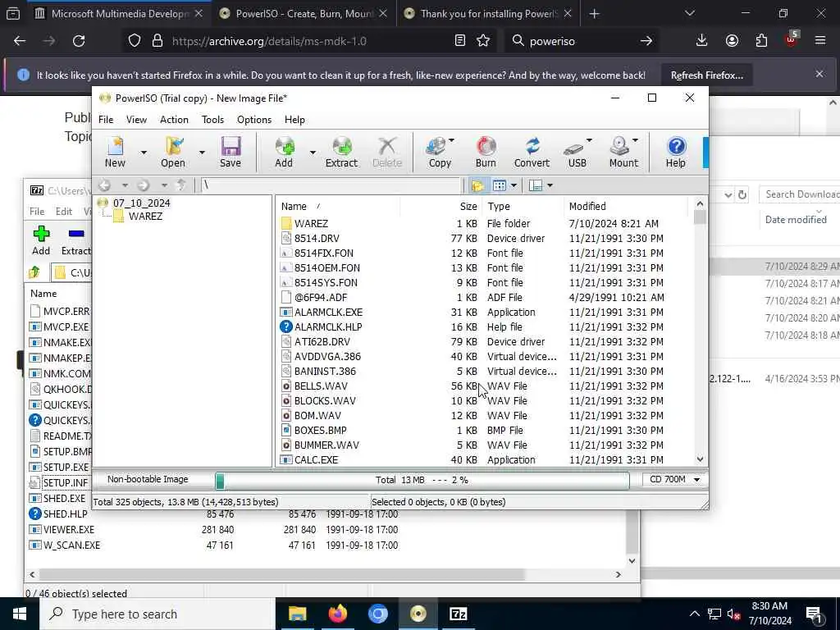The image size is (840, 630).
Task: Click the Copy disc toolbar icon
Action: [440, 152]
